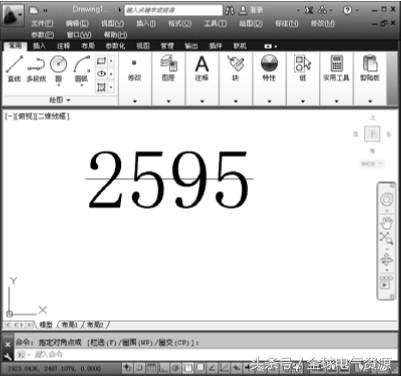Open the 编辑(E) menu
This screenshot has height=376, width=401.
click(x=77, y=23)
